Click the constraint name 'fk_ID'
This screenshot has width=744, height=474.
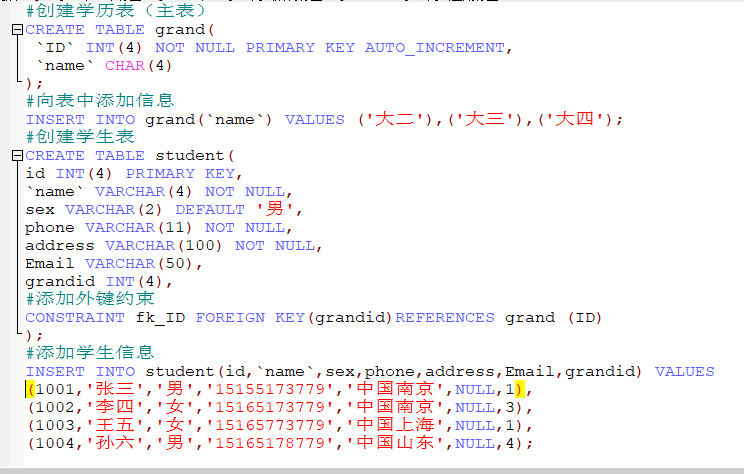point(160,318)
